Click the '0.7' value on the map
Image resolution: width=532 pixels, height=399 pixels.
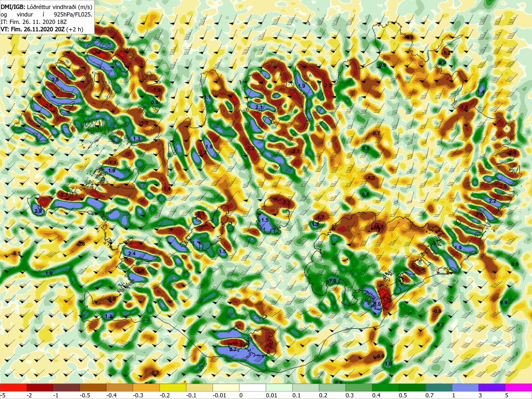[440, 325]
